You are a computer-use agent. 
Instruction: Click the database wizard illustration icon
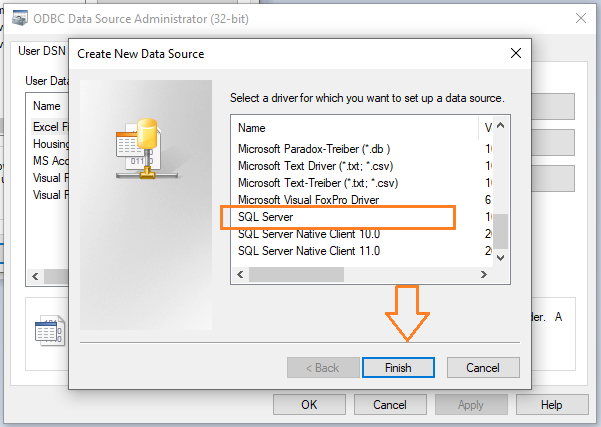tap(146, 149)
